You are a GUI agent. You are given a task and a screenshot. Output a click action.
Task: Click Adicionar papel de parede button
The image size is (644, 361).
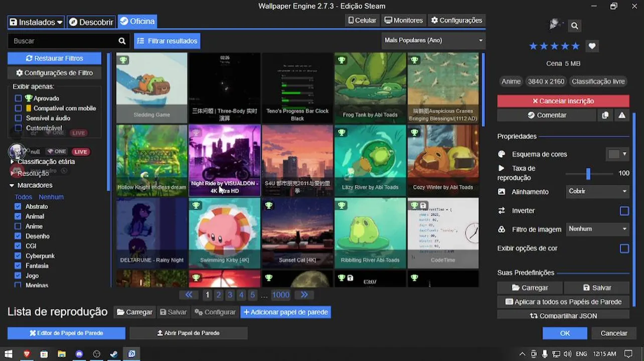(x=285, y=312)
